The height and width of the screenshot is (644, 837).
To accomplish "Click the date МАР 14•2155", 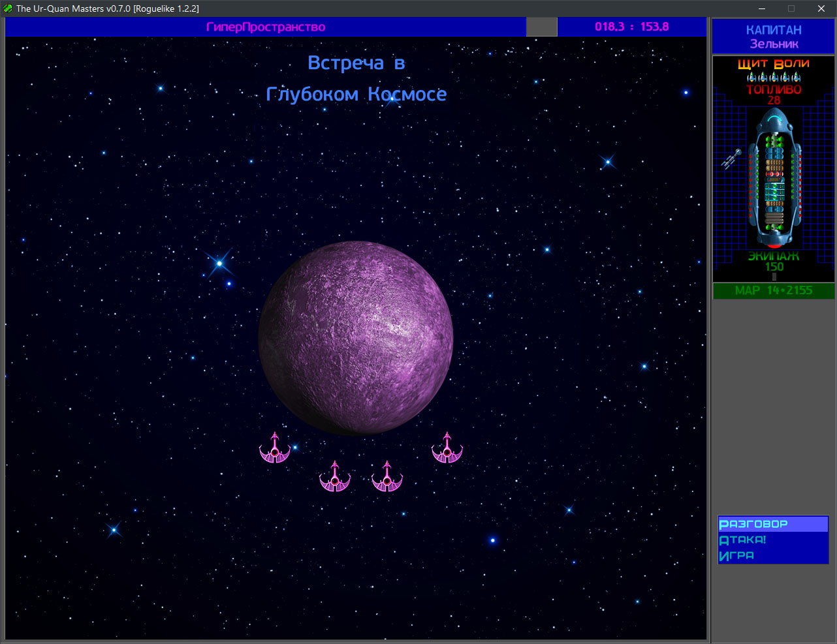I will (x=774, y=290).
